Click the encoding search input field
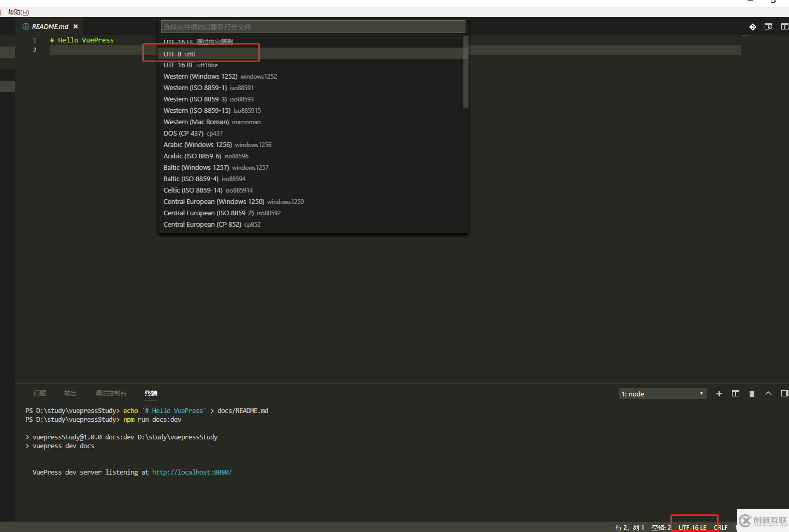Screen dimensions: 789x532 (x=313, y=27)
